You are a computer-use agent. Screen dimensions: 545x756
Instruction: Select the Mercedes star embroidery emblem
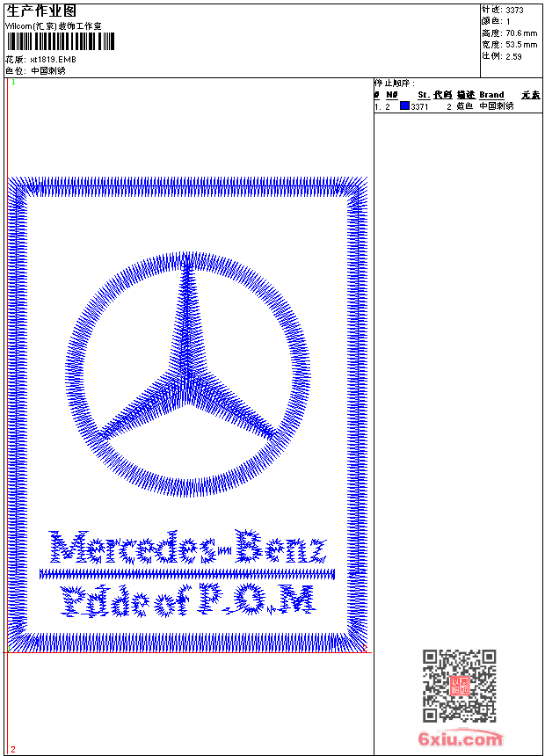coord(187,374)
